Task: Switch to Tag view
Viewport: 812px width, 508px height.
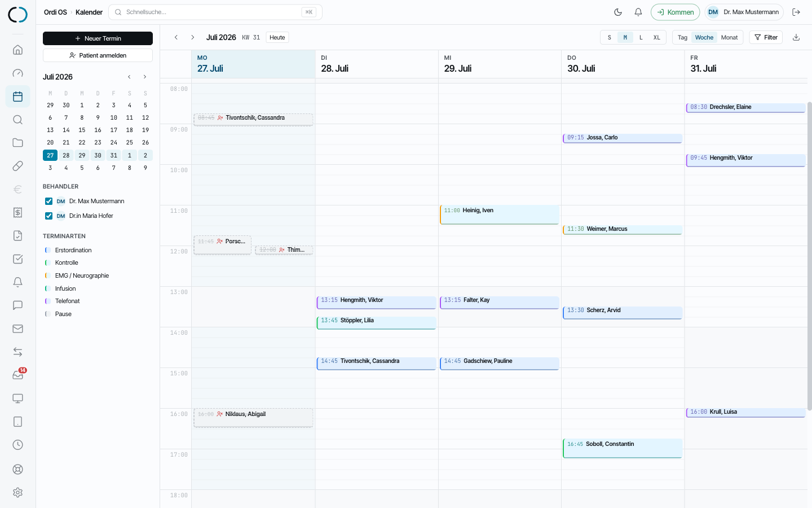Action: 682,37
